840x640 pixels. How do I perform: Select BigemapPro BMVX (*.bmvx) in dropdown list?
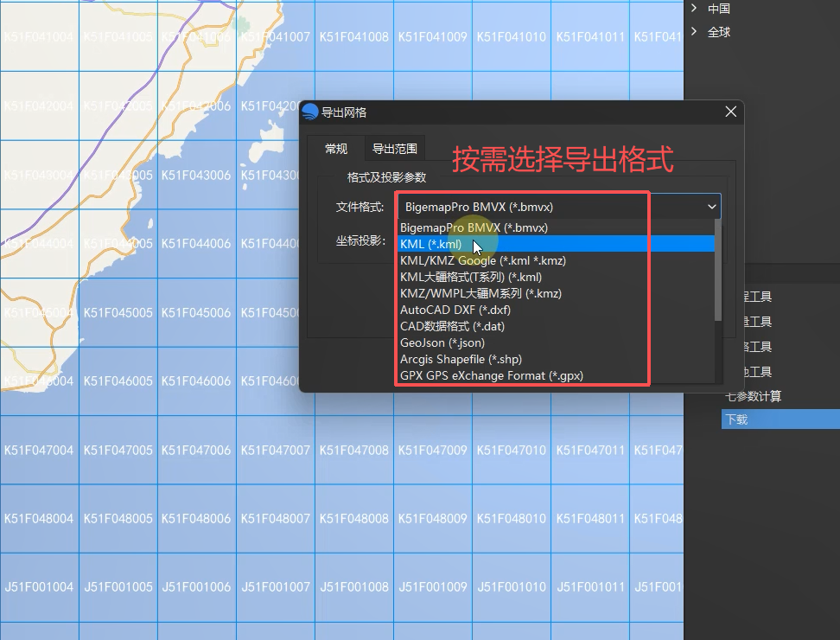click(x=556, y=227)
